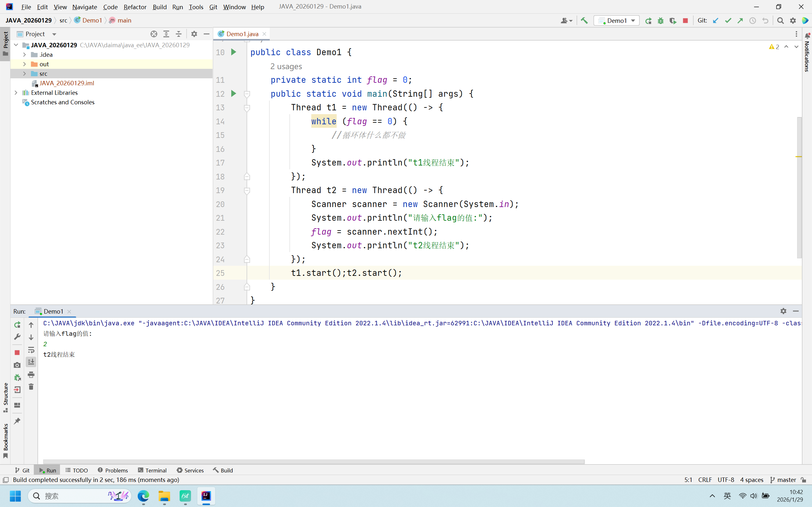The height and width of the screenshot is (507, 812).
Task: Open Search Everywhere magnifier icon
Action: point(781,21)
